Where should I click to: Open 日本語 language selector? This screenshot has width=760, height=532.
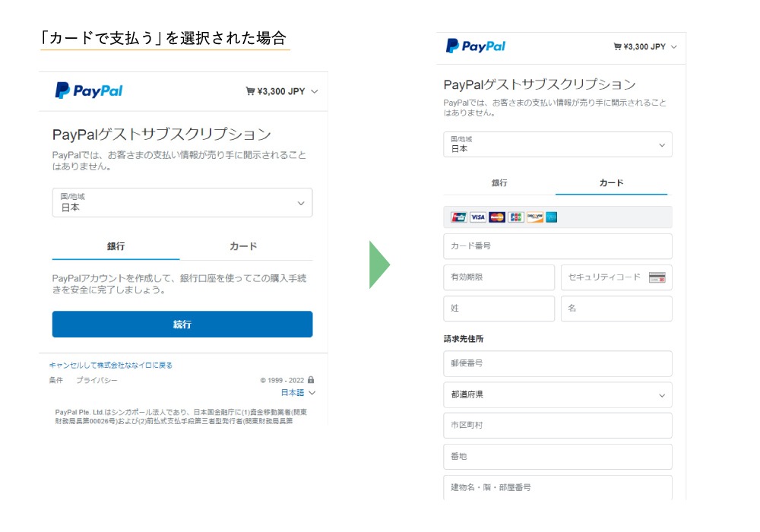pyautogui.click(x=298, y=392)
